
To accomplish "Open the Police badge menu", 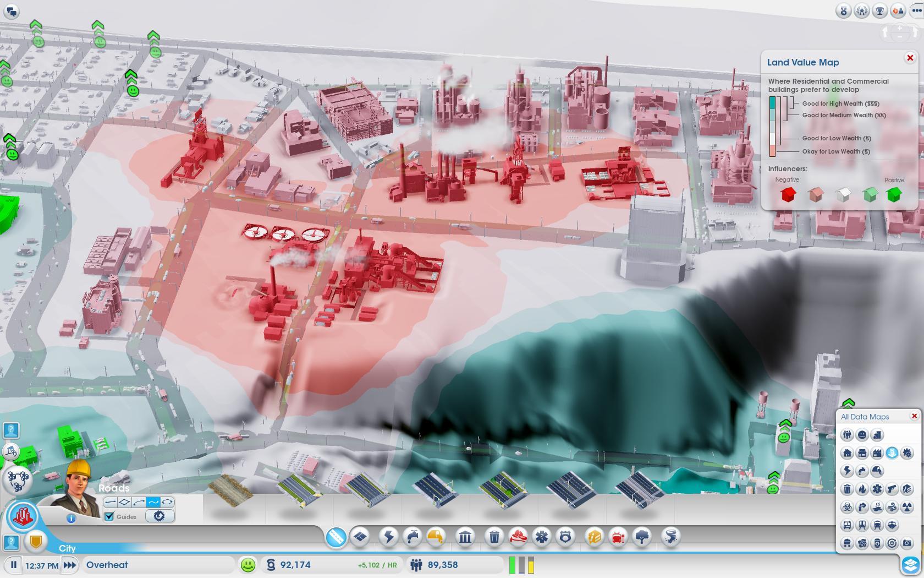I will pos(565,536).
